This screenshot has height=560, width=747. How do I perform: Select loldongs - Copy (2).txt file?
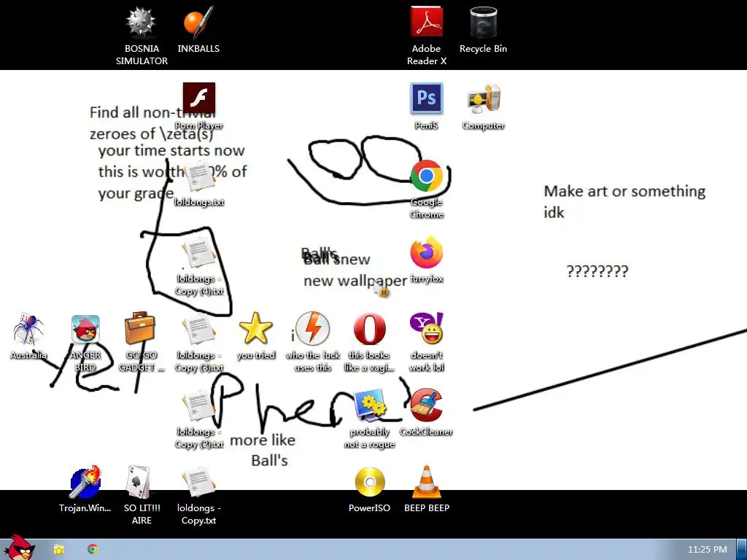(x=198, y=419)
